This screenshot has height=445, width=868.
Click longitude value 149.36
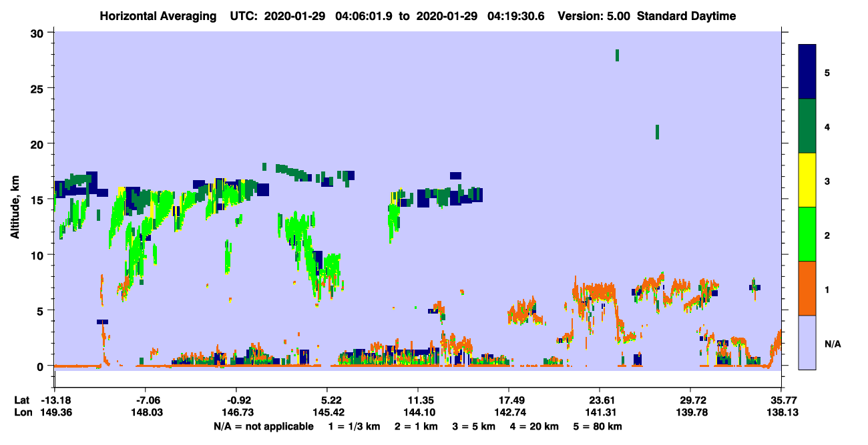[x=55, y=413]
